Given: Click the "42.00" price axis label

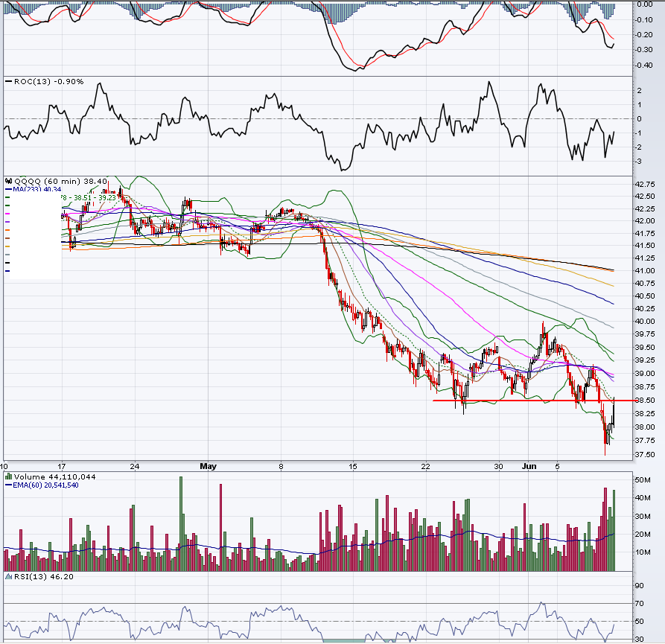Looking at the screenshot, I should (645, 221).
